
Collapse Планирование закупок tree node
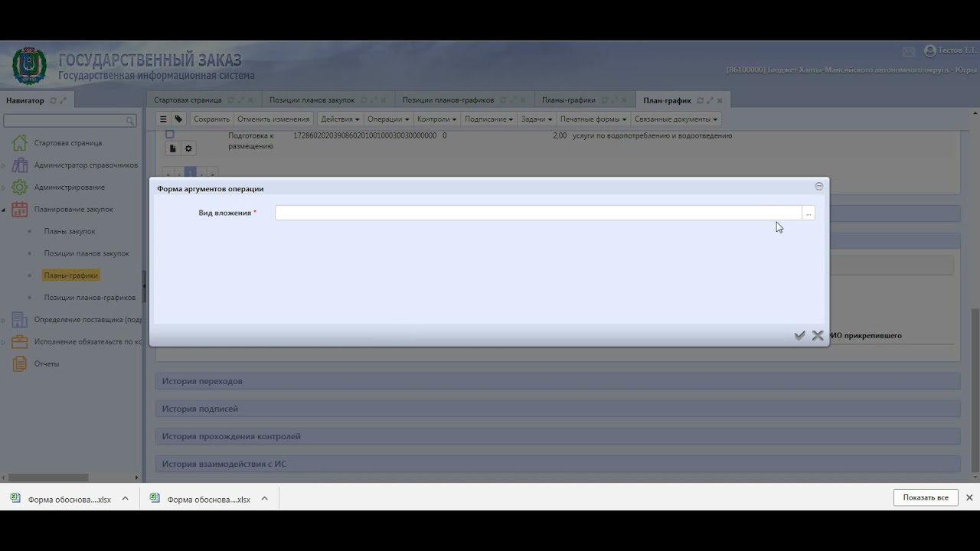(4, 210)
